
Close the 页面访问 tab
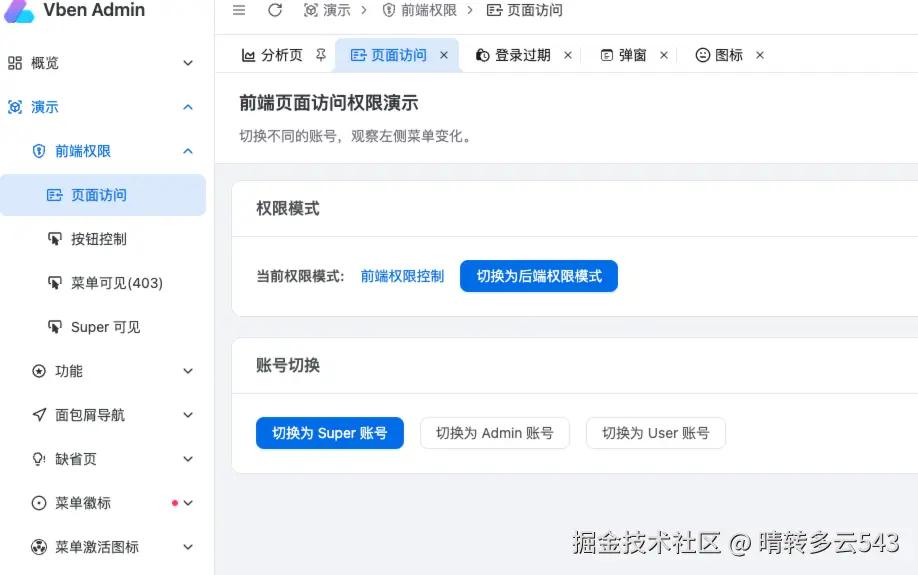pyautogui.click(x=444, y=55)
